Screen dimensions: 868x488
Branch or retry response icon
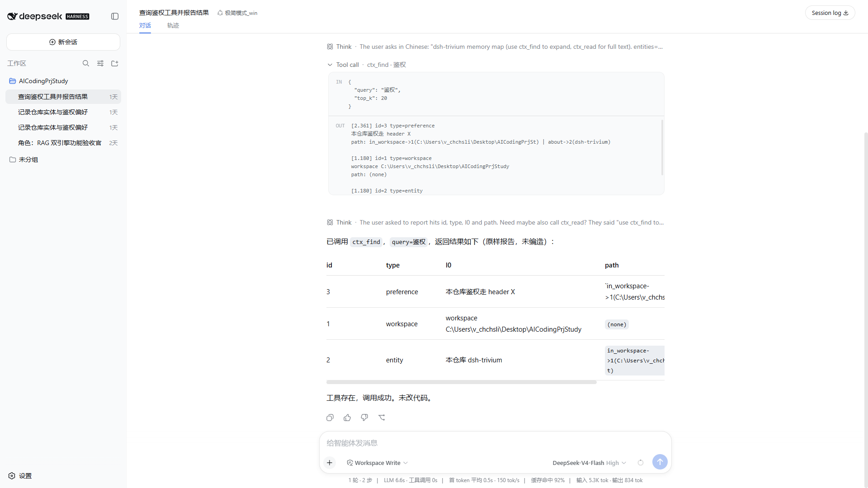[x=382, y=418]
